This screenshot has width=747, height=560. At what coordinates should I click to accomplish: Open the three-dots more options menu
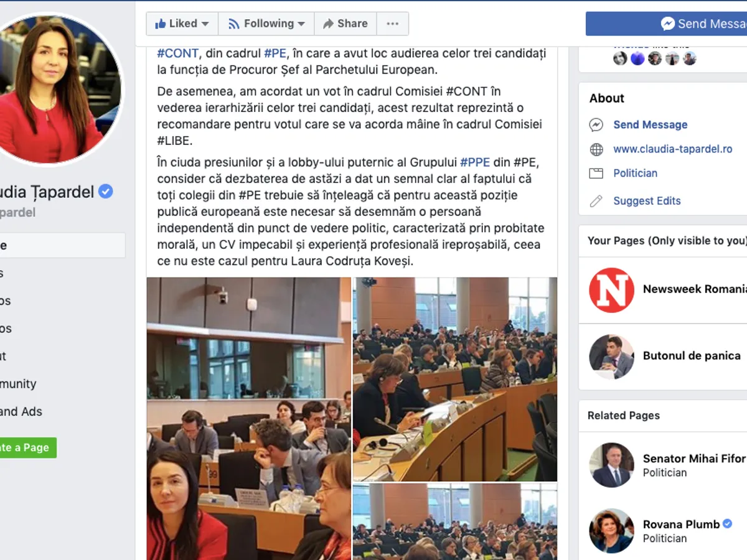click(392, 24)
